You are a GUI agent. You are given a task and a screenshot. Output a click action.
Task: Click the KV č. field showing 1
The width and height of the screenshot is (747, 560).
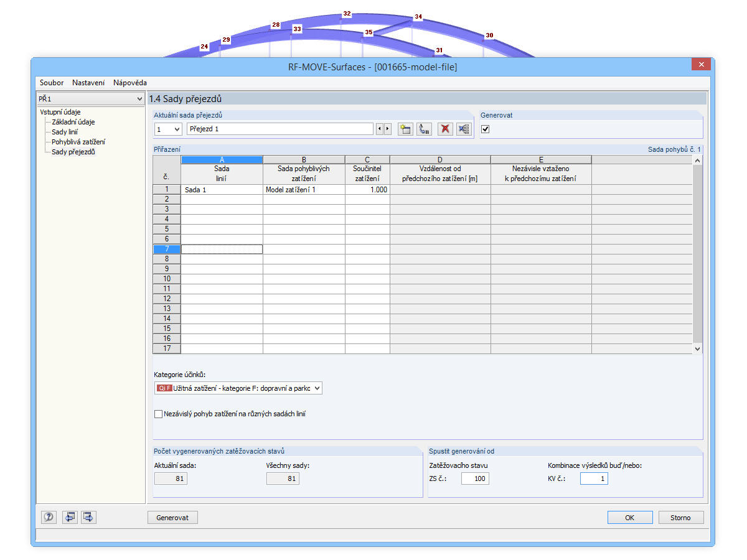(x=594, y=478)
